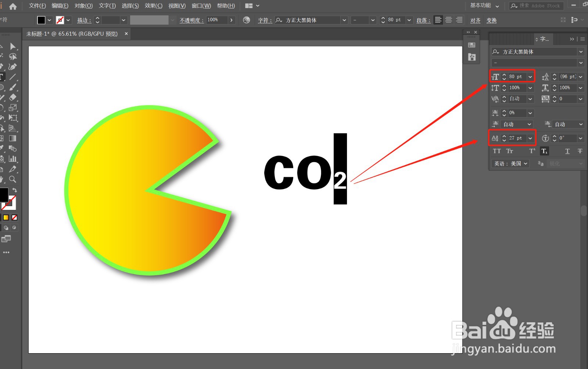Open the 文件(F) menu
Screen dimensions: 588x369
point(37,6)
